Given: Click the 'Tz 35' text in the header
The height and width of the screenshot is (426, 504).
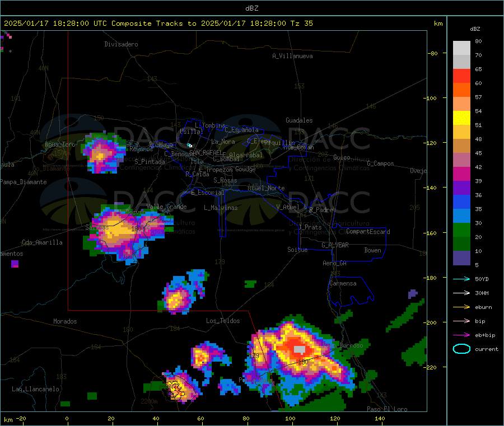Looking at the screenshot, I should click(301, 24).
